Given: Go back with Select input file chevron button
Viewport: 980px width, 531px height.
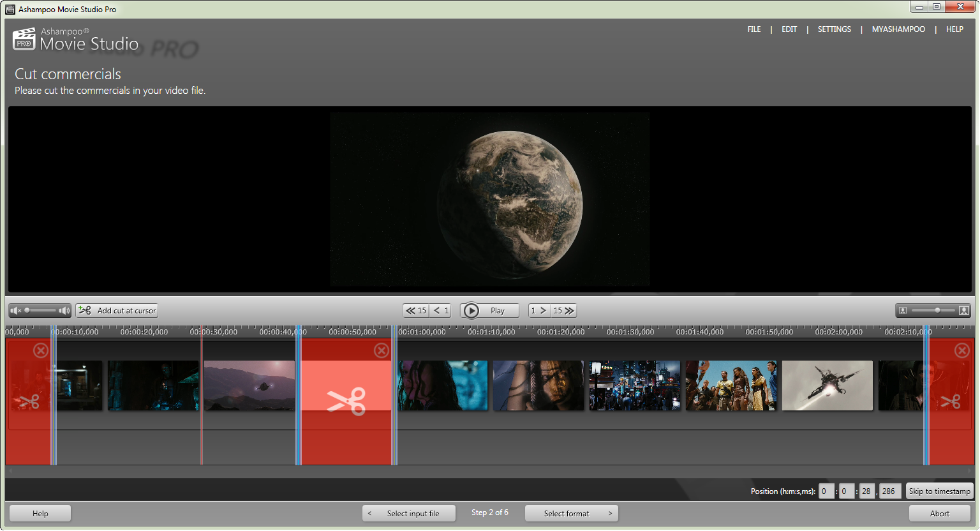Looking at the screenshot, I should tap(408, 512).
